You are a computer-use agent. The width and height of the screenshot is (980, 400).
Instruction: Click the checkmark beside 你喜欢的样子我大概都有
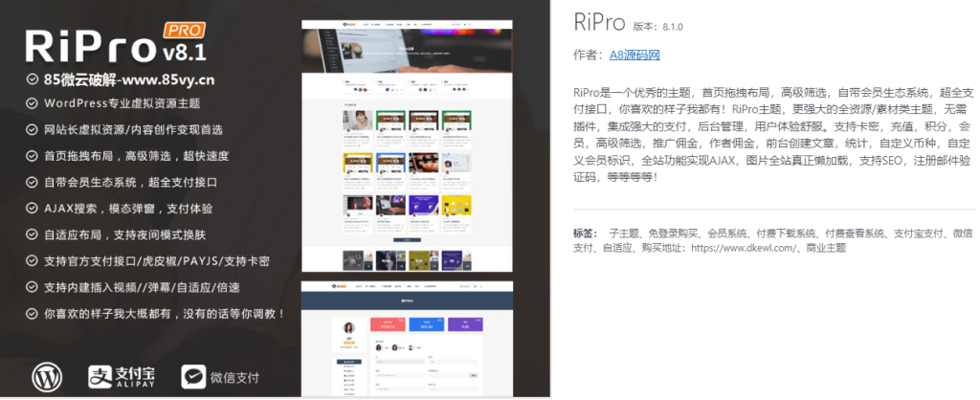click(x=32, y=313)
